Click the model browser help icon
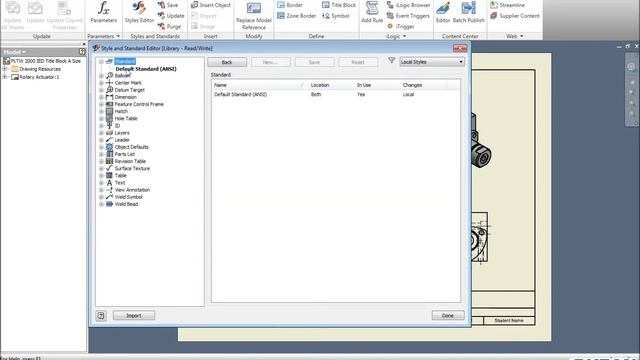Viewport: 640px width, 360px height. tap(82, 51)
